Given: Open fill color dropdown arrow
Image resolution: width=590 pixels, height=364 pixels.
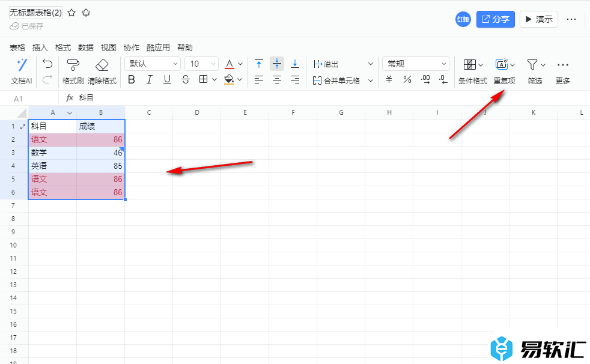Looking at the screenshot, I should (x=240, y=79).
